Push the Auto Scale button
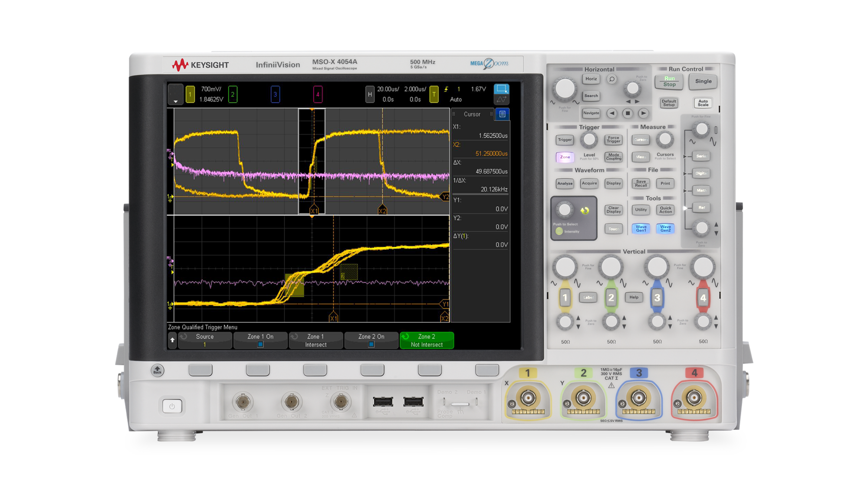Screen dimensions: 868x488 [x=703, y=103]
